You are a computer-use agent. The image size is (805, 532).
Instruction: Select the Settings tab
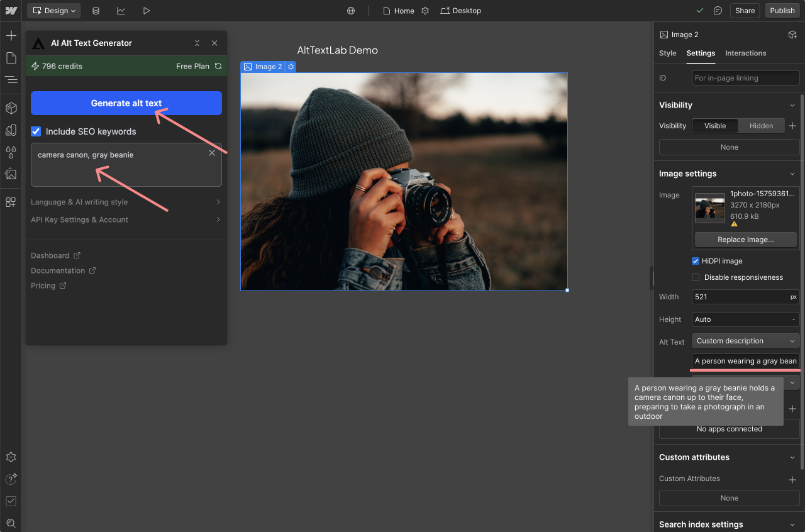pyautogui.click(x=701, y=53)
